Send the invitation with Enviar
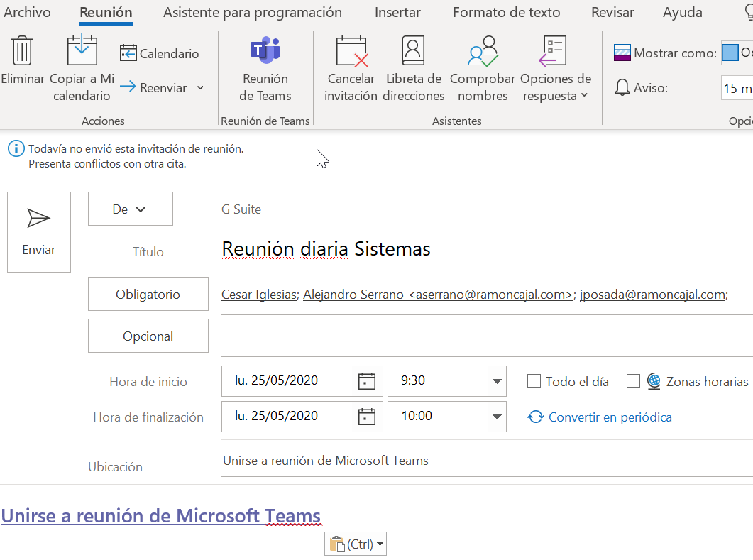Image resolution: width=753 pixels, height=560 pixels. click(x=39, y=232)
